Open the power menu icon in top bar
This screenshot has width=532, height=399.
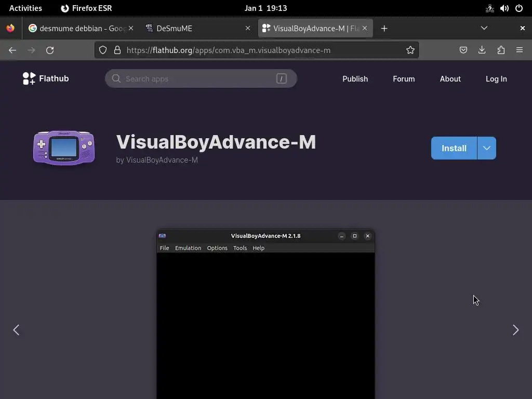tap(519, 8)
